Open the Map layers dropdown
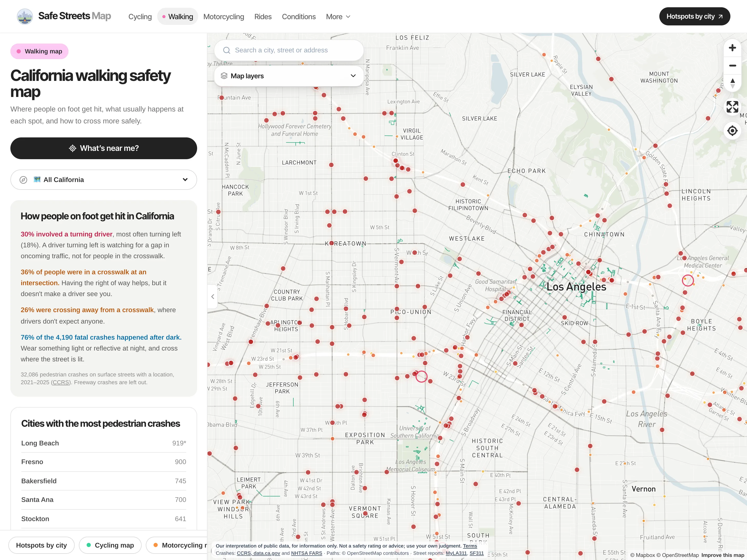Viewport: 747px width, 560px height. point(289,76)
